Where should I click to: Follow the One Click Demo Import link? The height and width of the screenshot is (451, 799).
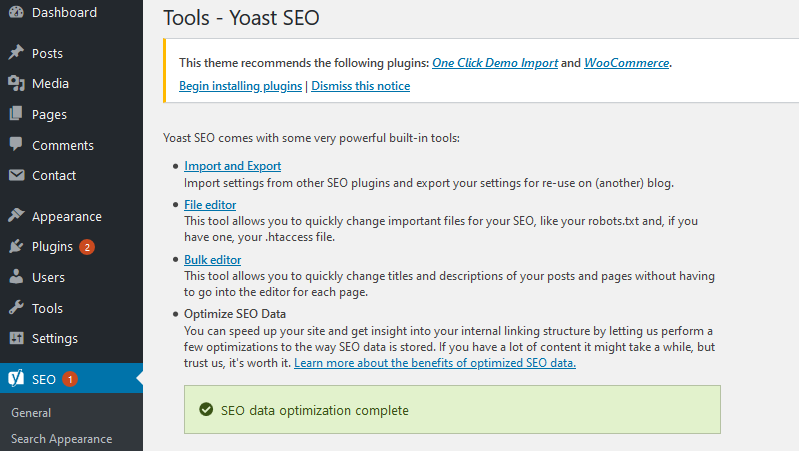(x=495, y=63)
